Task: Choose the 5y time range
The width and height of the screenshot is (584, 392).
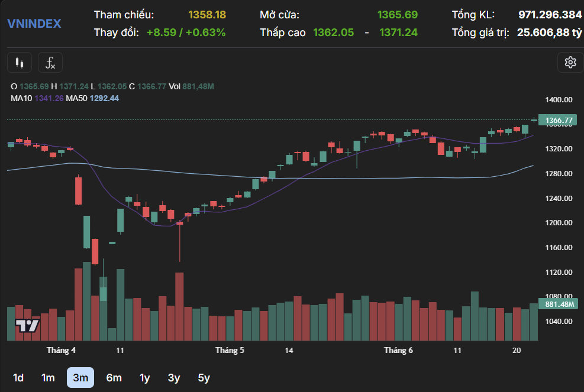Action: point(204,378)
